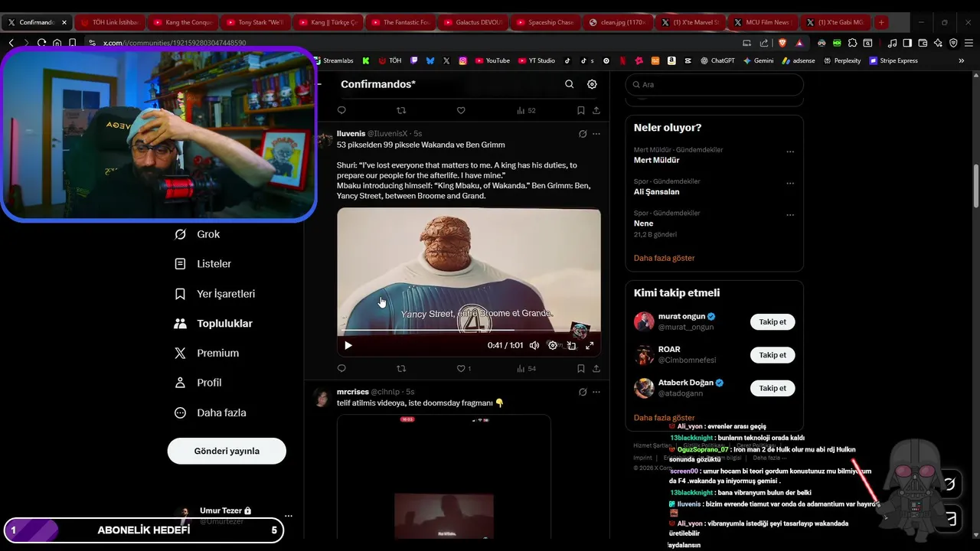View analytics showing 52 views
The image size is (980, 551).
click(x=526, y=110)
